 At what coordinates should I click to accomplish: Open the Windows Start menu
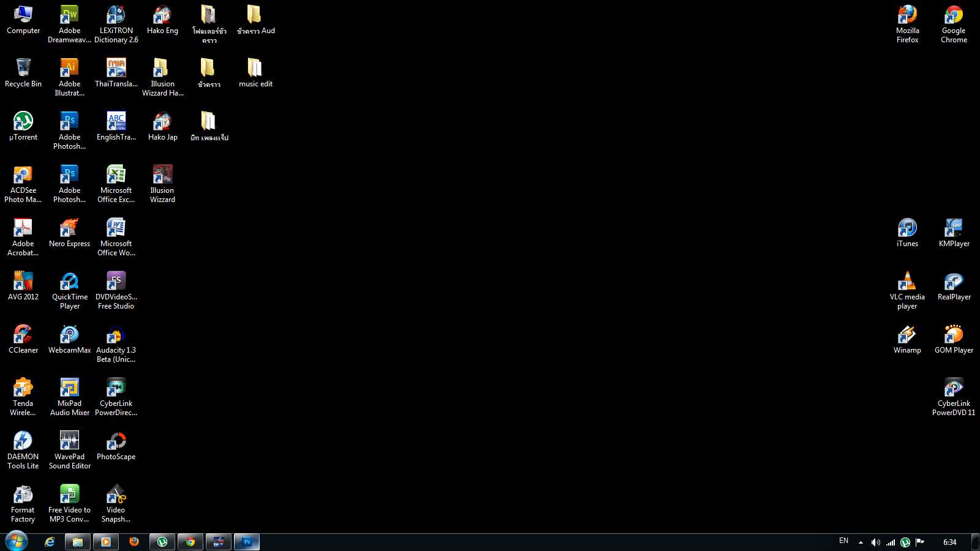click(17, 542)
